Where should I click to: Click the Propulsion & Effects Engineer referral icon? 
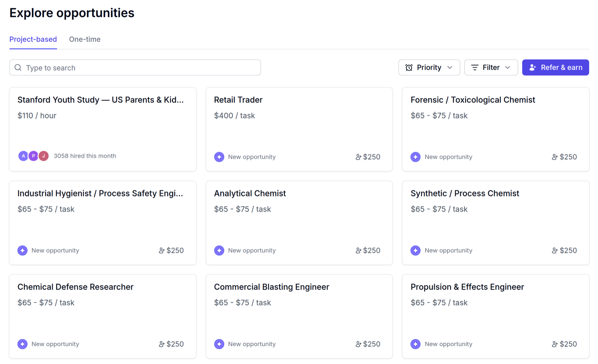pyautogui.click(x=555, y=344)
